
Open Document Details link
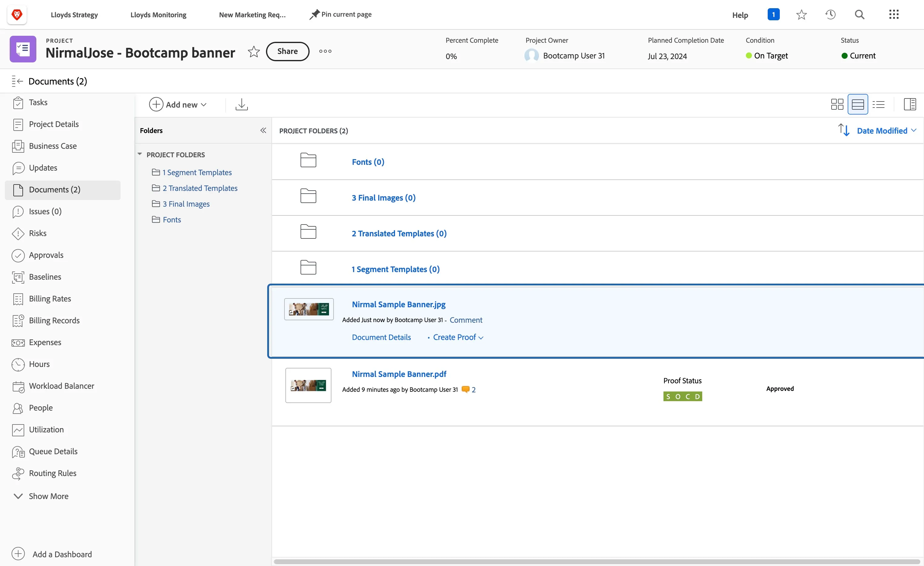(381, 337)
